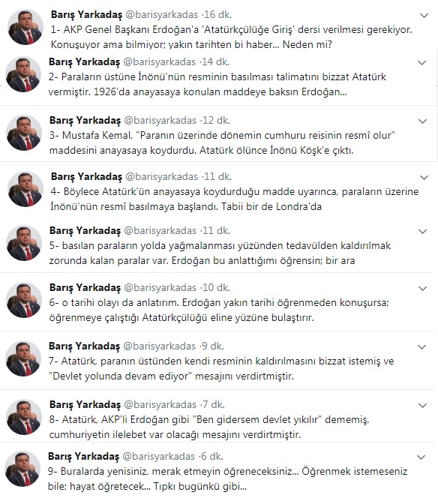Click @barisyarkadas handle on the 14 dk. tweet
Viewport: 438px width, 504px height.
pyautogui.click(x=160, y=61)
